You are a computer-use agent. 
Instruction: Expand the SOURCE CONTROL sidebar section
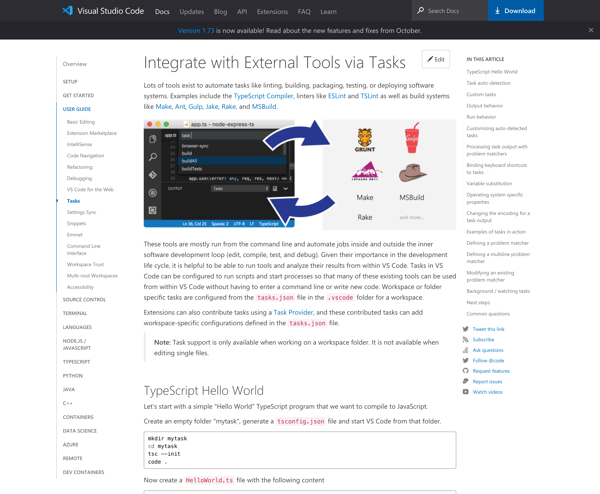tap(84, 300)
